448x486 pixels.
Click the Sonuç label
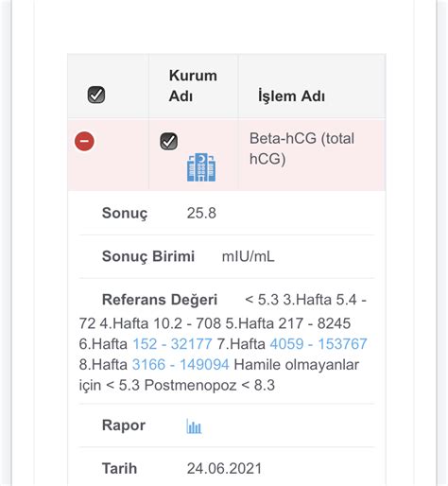point(125,214)
